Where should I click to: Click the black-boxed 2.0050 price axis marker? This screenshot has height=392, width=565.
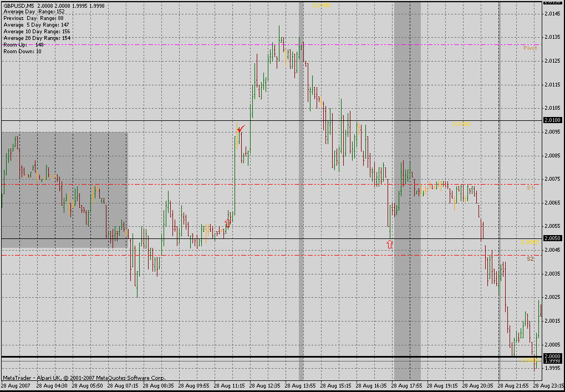[553, 238]
